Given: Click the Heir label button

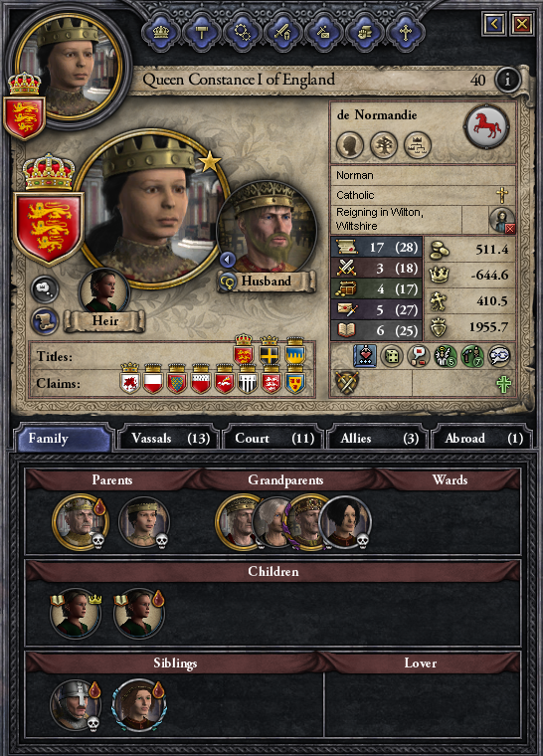Looking at the screenshot, I should pyautogui.click(x=104, y=321).
